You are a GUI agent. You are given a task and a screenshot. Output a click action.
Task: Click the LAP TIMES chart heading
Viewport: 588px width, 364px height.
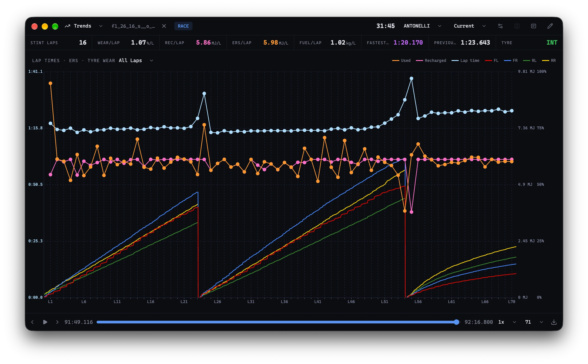coord(46,61)
